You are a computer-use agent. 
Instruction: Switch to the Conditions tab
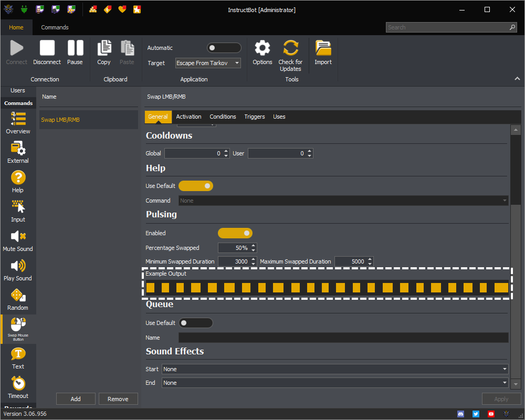click(223, 117)
